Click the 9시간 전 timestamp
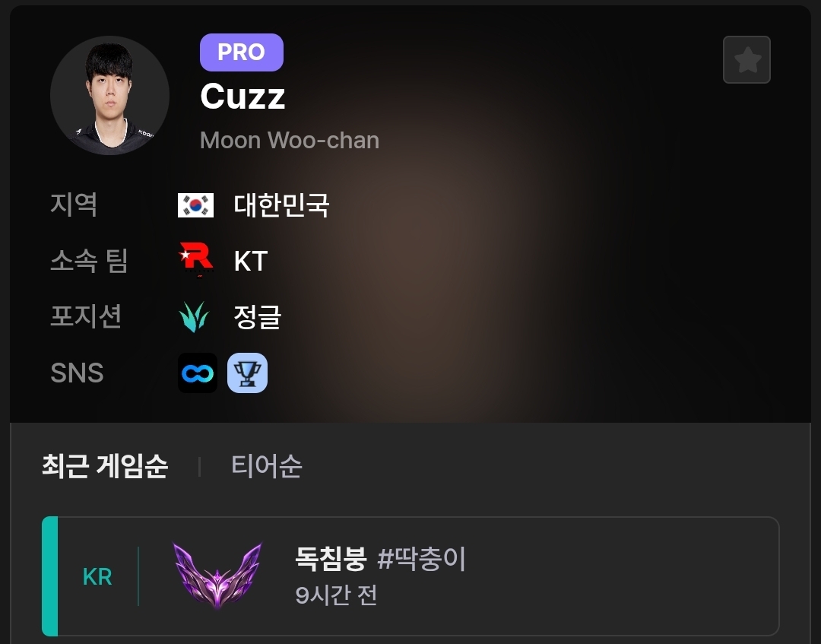Viewport: 821px width, 644px height. 336,595
